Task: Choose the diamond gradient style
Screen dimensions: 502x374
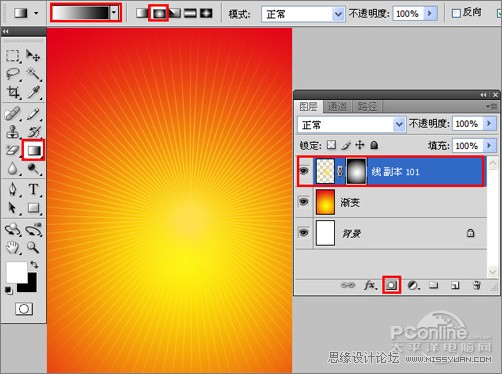Action: [x=206, y=13]
